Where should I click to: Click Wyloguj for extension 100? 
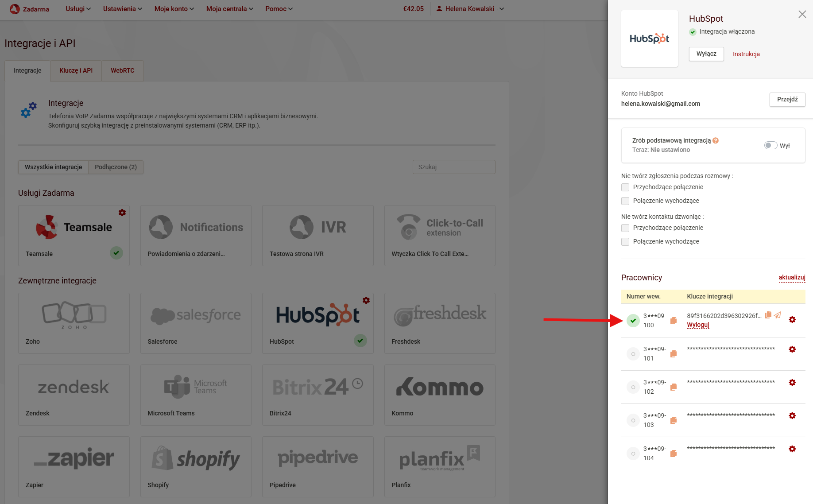point(698,325)
